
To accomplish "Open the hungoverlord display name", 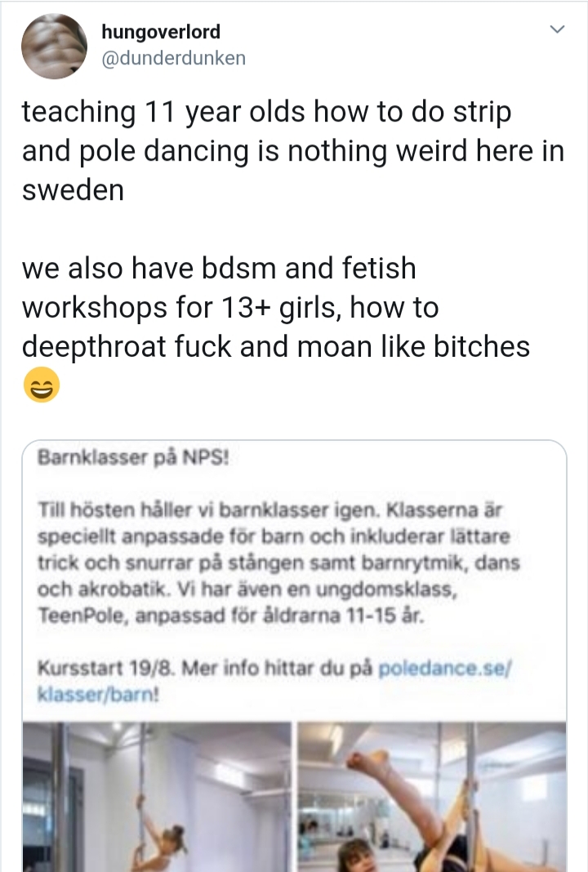I will tap(161, 33).
